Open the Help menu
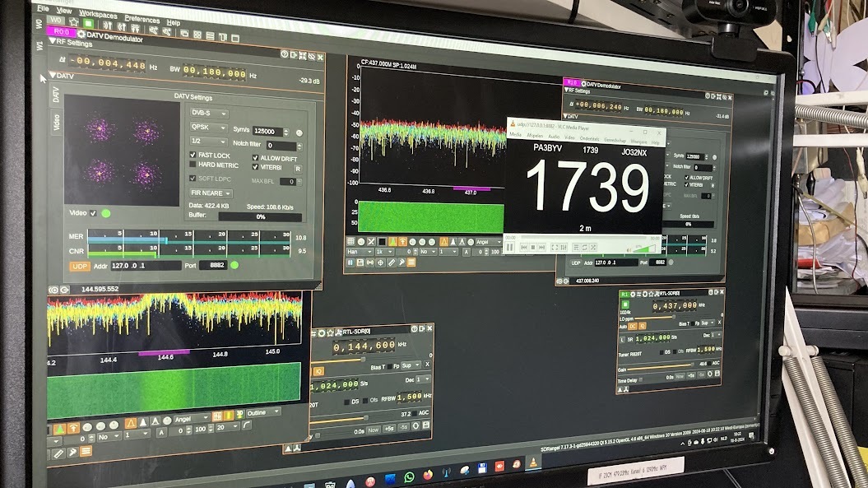Viewport: 868px width, 488px height. pos(174,23)
